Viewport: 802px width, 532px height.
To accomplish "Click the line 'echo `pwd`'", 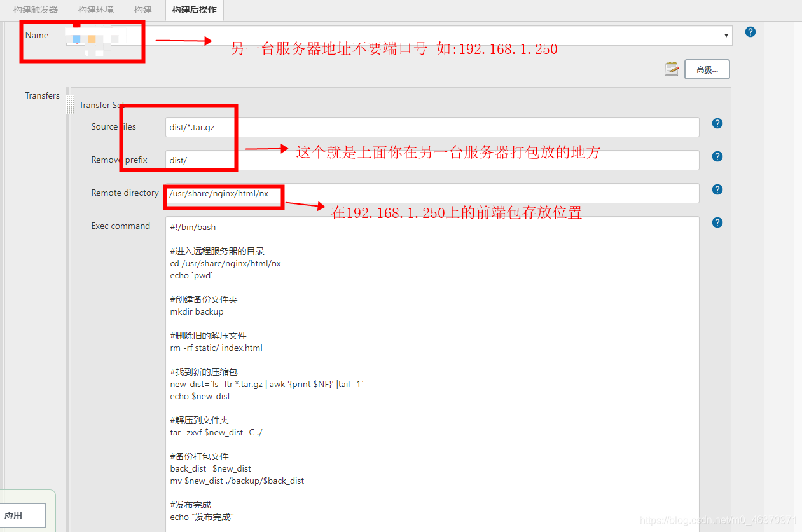I will click(x=191, y=275).
